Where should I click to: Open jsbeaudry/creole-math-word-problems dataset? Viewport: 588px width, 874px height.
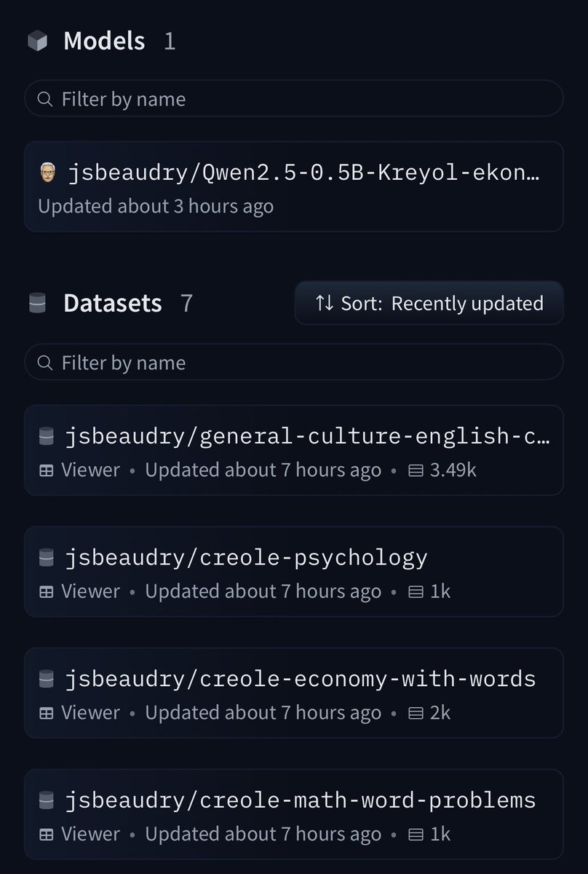pyautogui.click(x=294, y=814)
